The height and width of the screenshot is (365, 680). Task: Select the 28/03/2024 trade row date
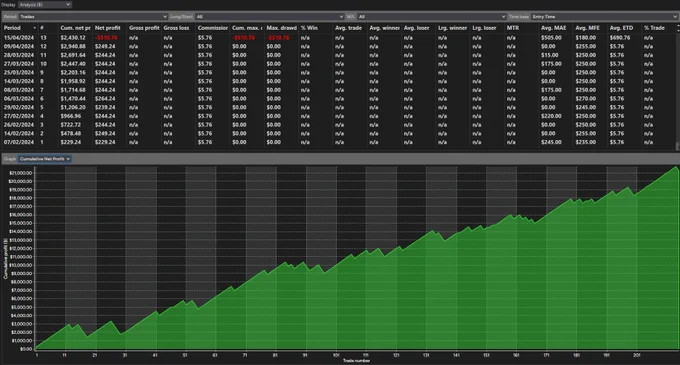19,55
